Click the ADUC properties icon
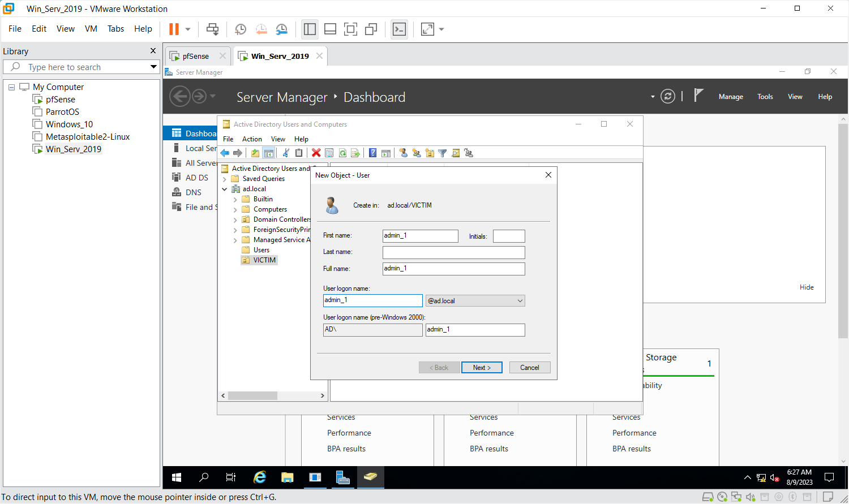This screenshot has width=849, height=504. tap(329, 153)
